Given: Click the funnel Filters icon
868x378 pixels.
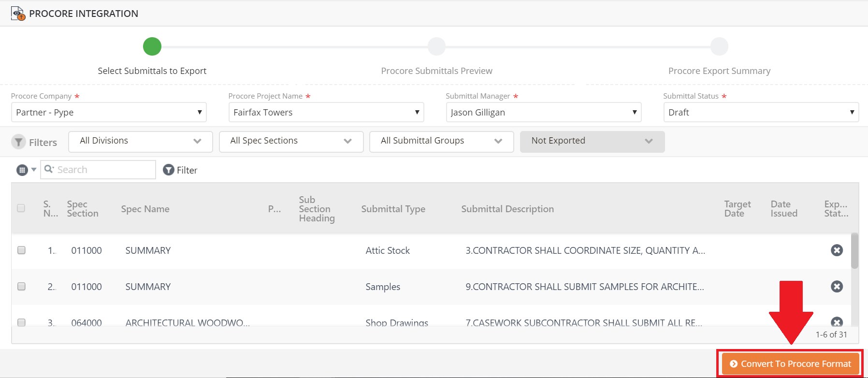Looking at the screenshot, I should point(18,142).
